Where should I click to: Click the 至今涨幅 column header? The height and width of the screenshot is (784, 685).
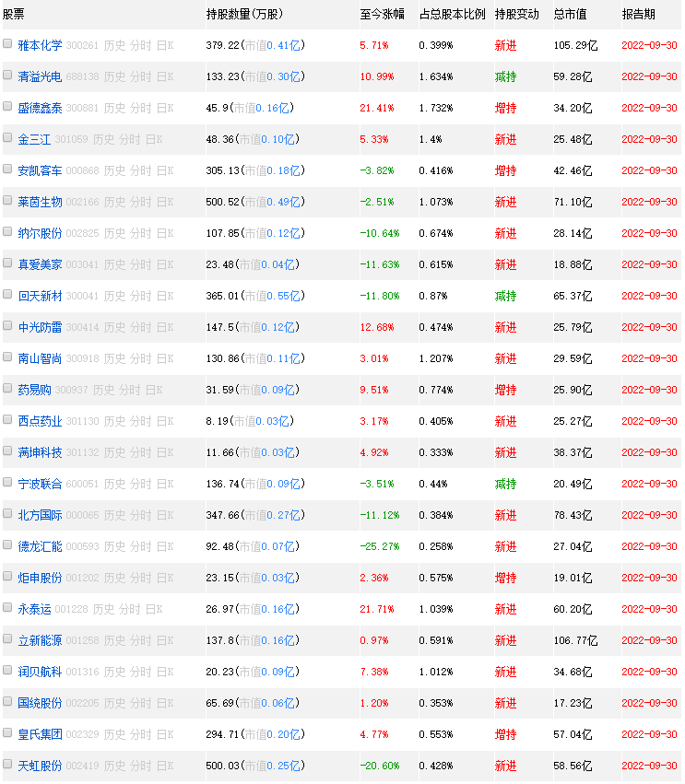383,14
